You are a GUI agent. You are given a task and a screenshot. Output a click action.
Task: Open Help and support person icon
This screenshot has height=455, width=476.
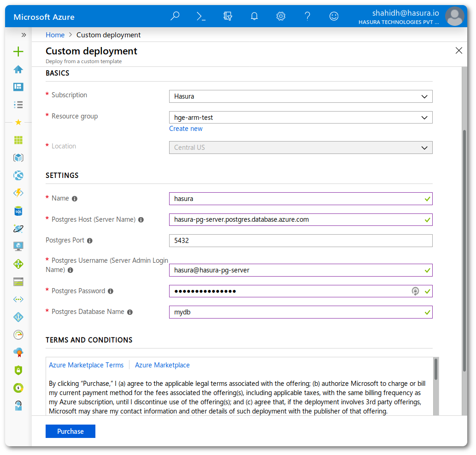tap(18, 406)
